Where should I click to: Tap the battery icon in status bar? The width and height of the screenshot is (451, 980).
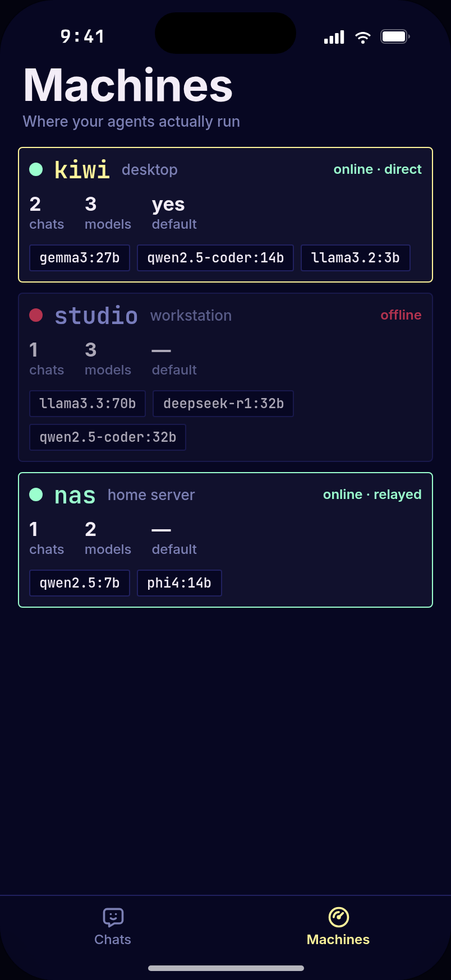point(395,37)
